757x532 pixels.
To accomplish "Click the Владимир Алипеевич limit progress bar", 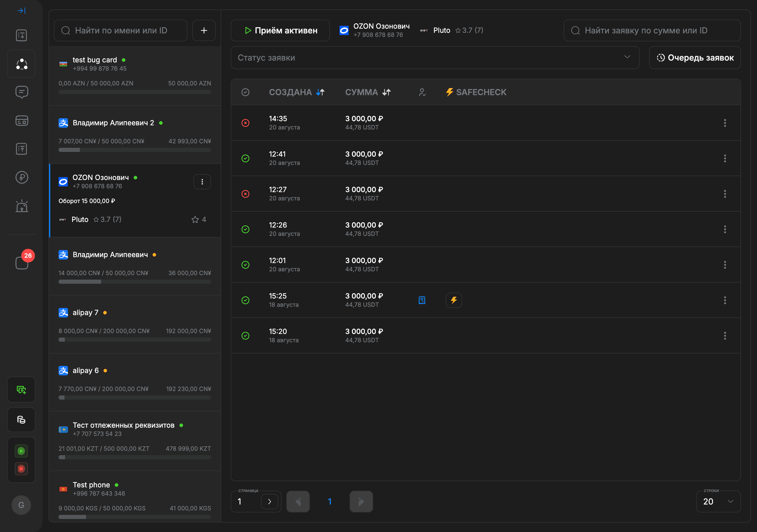I will coord(135,282).
